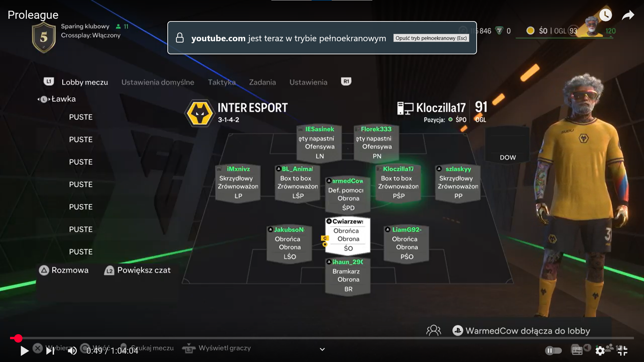
Task: Click the lobby players group icon
Action: click(x=433, y=330)
